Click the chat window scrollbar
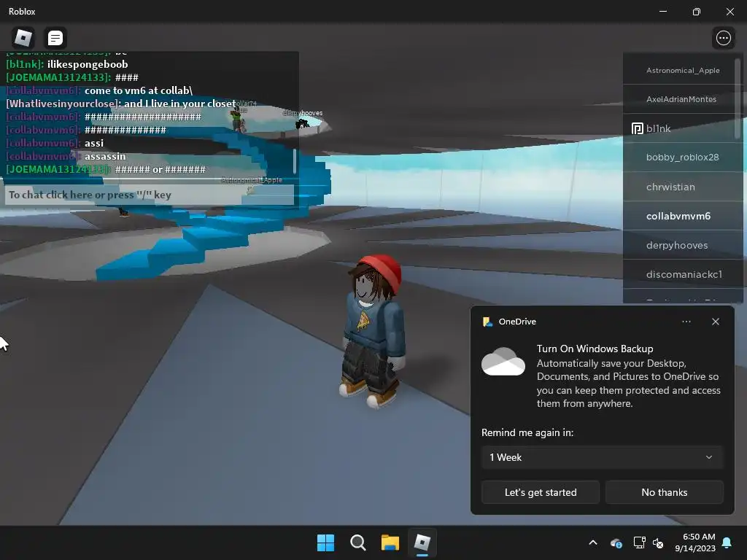Screen dimensions: 747x560 point(295,161)
